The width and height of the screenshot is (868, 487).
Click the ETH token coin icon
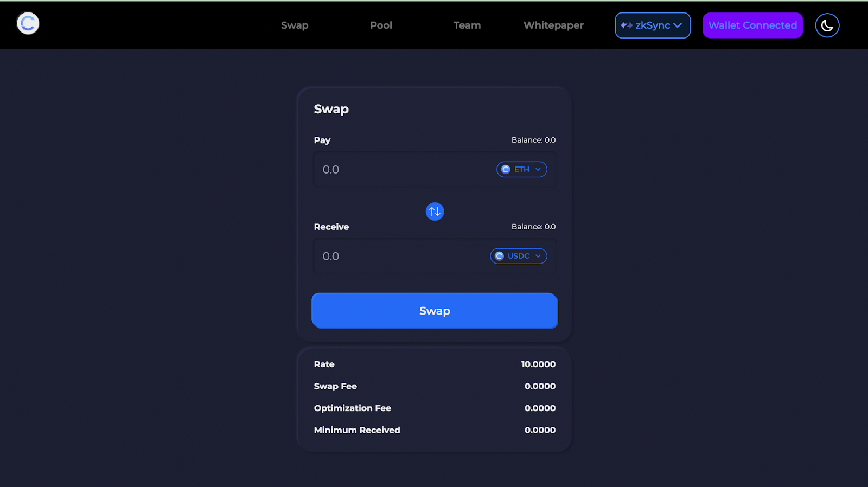(x=506, y=169)
